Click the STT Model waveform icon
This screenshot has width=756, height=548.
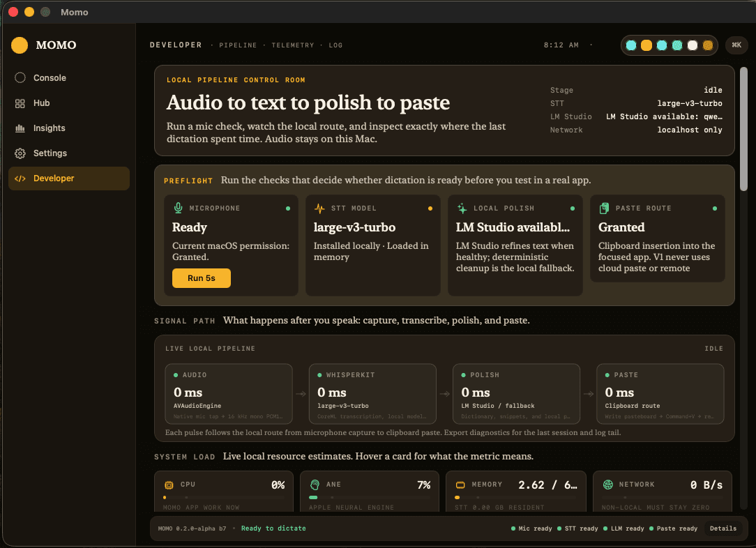pos(319,208)
